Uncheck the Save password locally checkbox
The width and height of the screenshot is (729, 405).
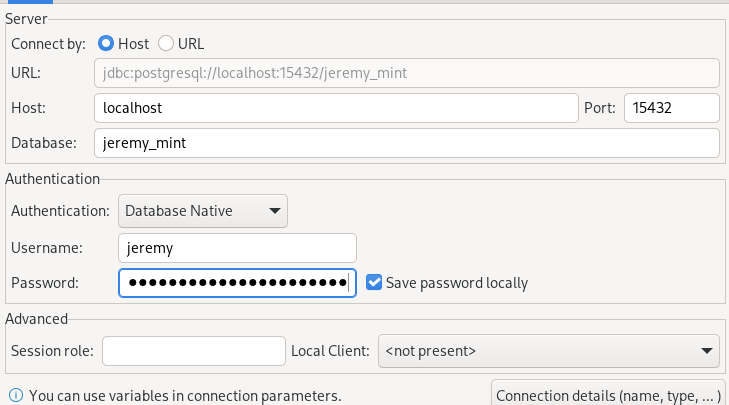point(374,283)
